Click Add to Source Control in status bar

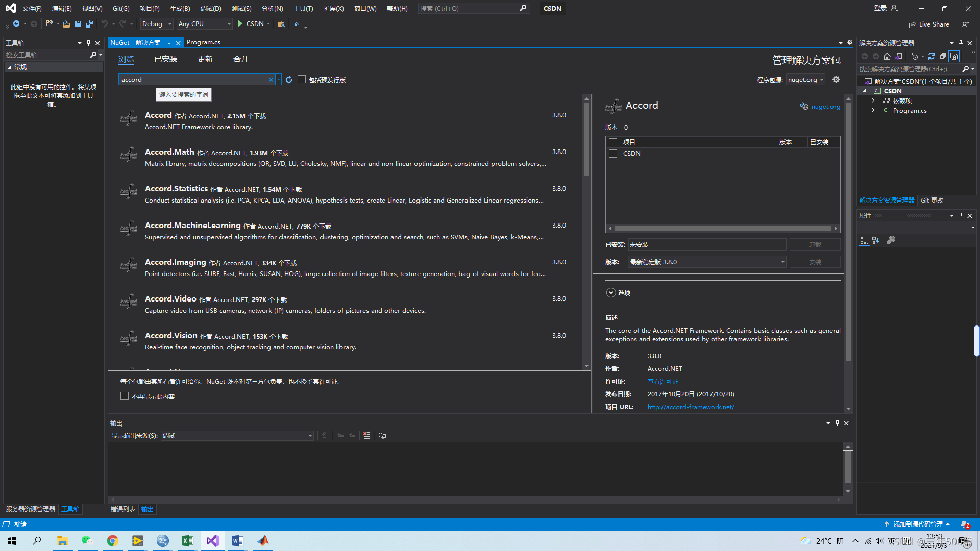[x=918, y=524]
